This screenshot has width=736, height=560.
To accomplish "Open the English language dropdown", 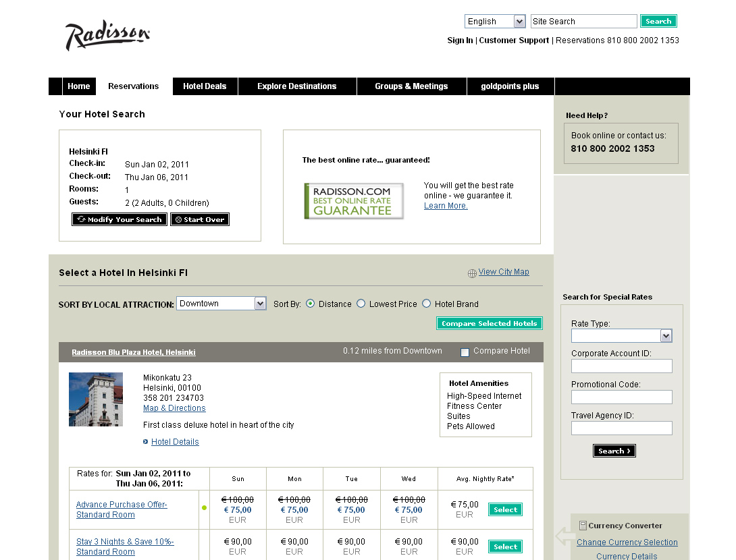I will tap(495, 22).
